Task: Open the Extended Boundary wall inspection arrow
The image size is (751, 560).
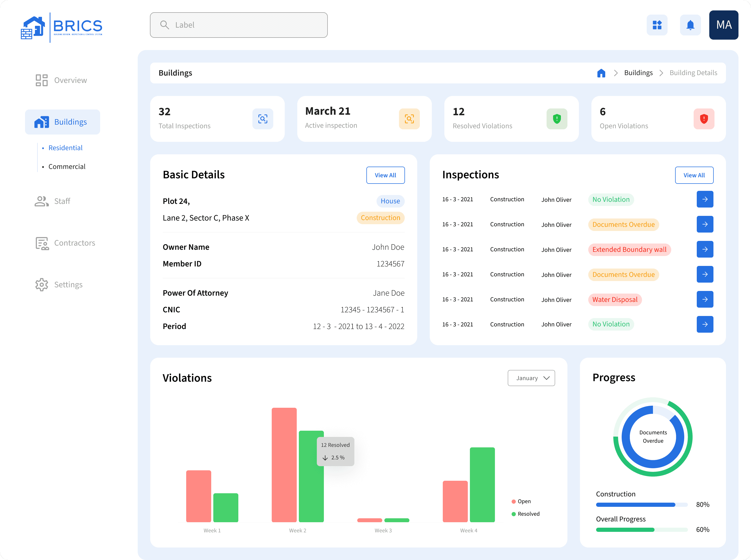Action: point(705,249)
